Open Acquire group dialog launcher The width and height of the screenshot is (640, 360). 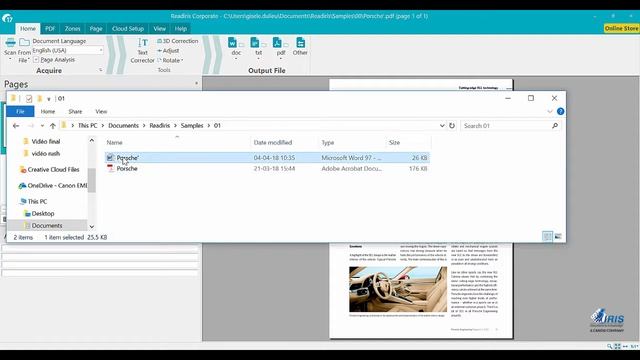click(100, 70)
